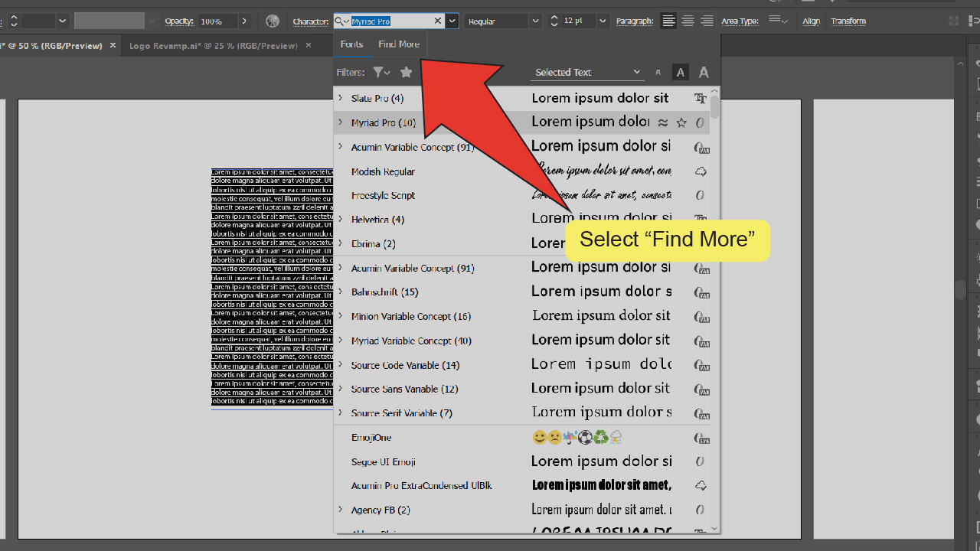Screen dimensions: 980x551
Task: Expand Slate Pro font family
Action: (x=341, y=98)
